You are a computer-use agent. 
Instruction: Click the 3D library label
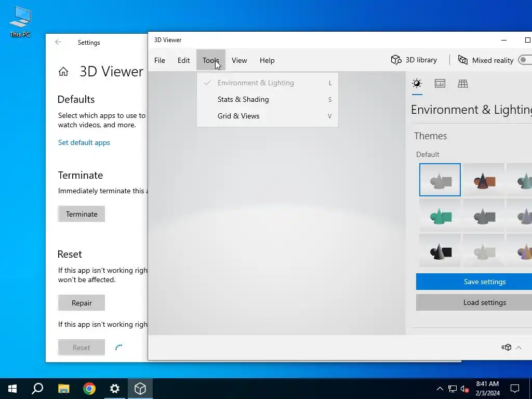click(421, 60)
